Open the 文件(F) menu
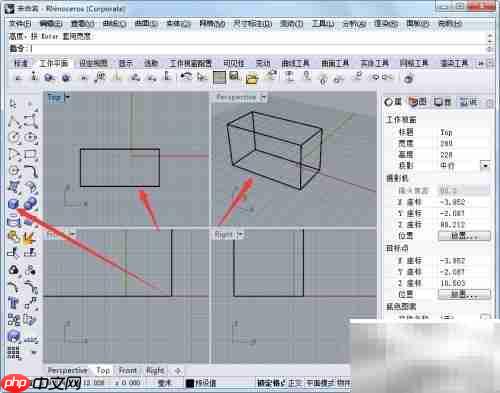 20,24
